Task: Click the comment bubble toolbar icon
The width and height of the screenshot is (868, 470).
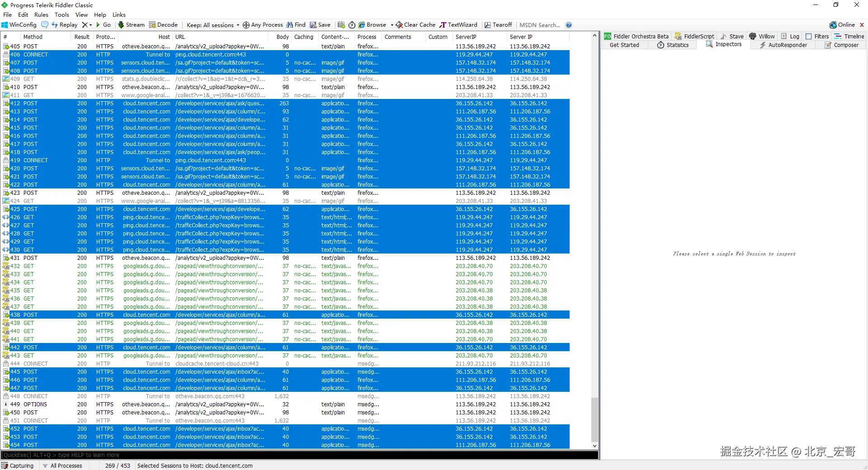Action: click(45, 25)
